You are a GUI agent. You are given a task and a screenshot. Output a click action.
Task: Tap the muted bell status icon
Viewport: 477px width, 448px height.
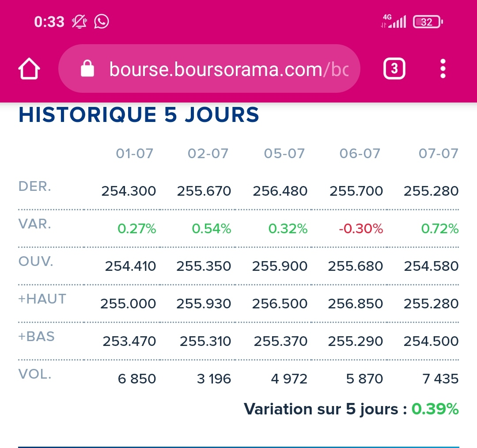point(79,21)
